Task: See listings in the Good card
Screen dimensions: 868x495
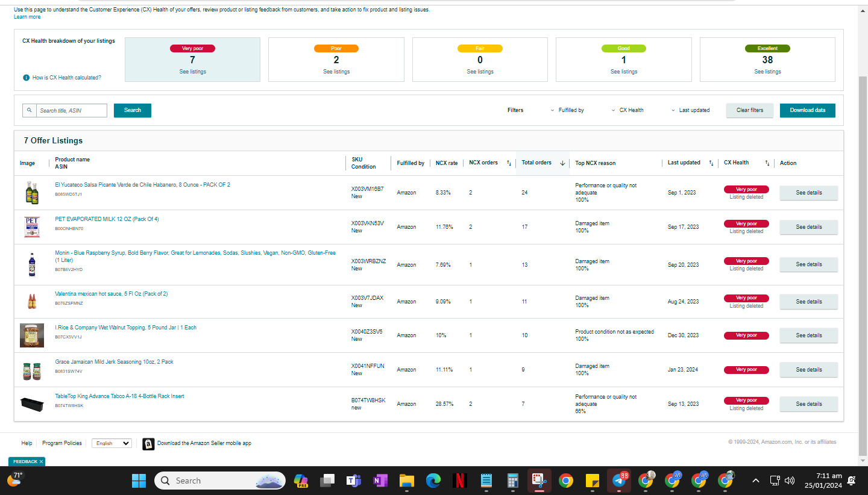Action: (624, 72)
